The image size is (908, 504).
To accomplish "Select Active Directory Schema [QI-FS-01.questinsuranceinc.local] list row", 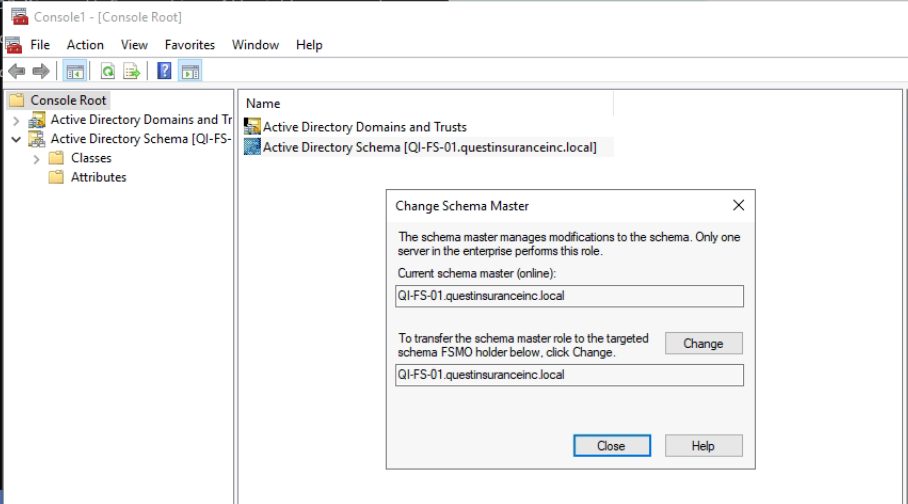I will (429, 147).
